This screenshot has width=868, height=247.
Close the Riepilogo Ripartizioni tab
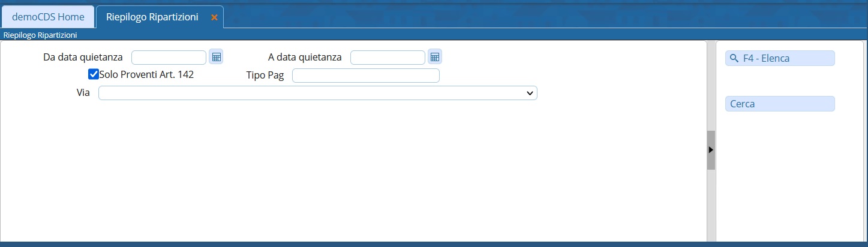[x=214, y=17]
